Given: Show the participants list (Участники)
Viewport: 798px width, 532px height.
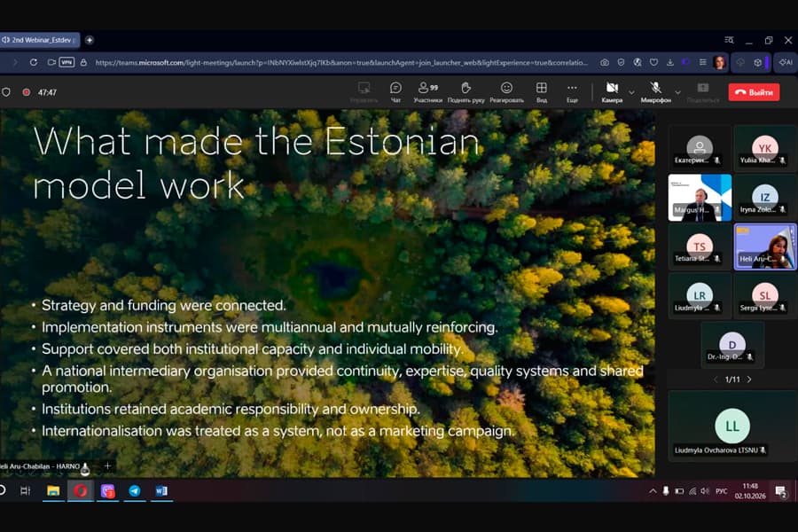Looking at the screenshot, I should pos(427,92).
